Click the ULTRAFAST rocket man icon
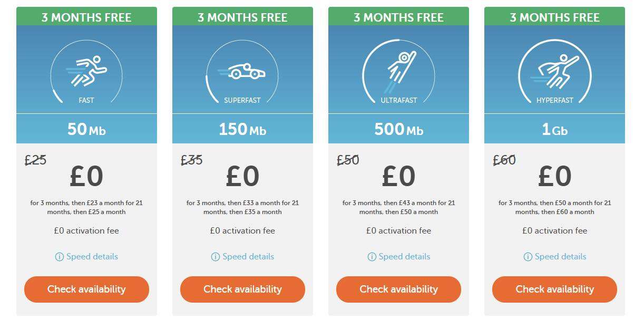644x329 pixels. click(399, 71)
